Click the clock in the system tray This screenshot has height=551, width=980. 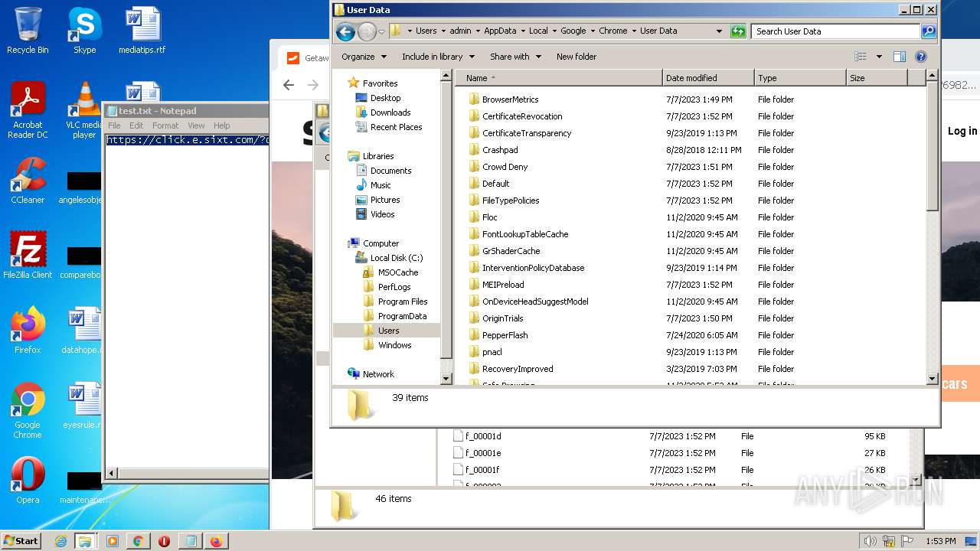tap(940, 541)
